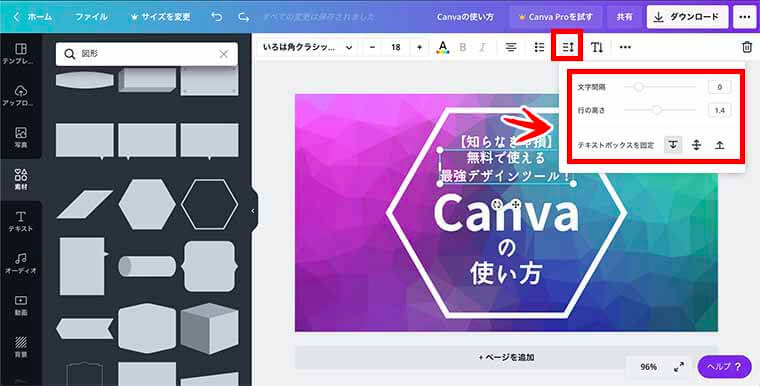Collapse the side panel arrow
Viewport: 760px width, 386px height.
point(253,211)
